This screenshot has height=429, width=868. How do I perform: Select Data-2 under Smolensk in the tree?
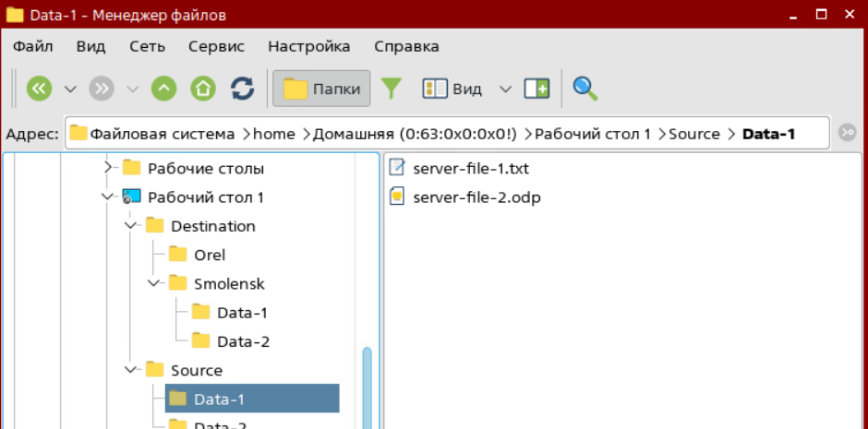point(244,341)
